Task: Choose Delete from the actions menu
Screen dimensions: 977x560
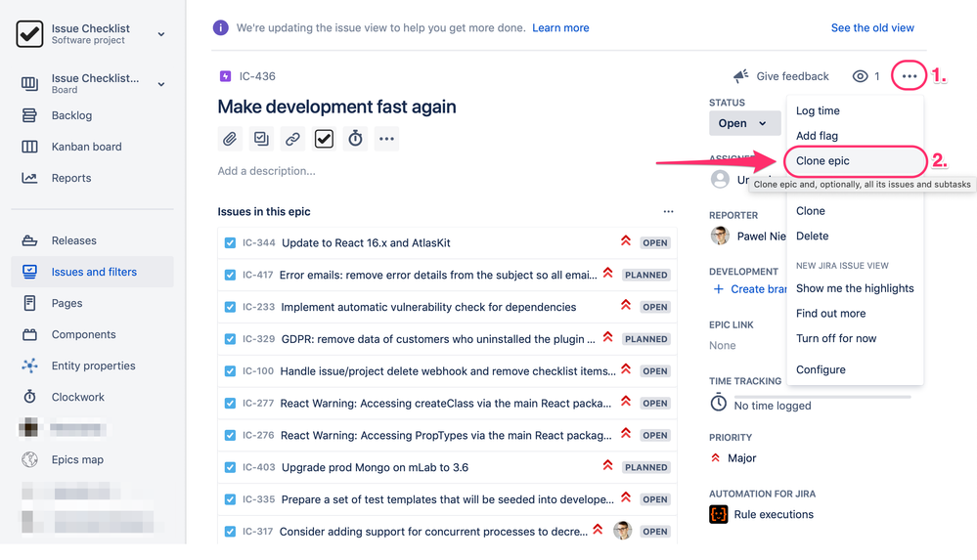Action: point(855,236)
